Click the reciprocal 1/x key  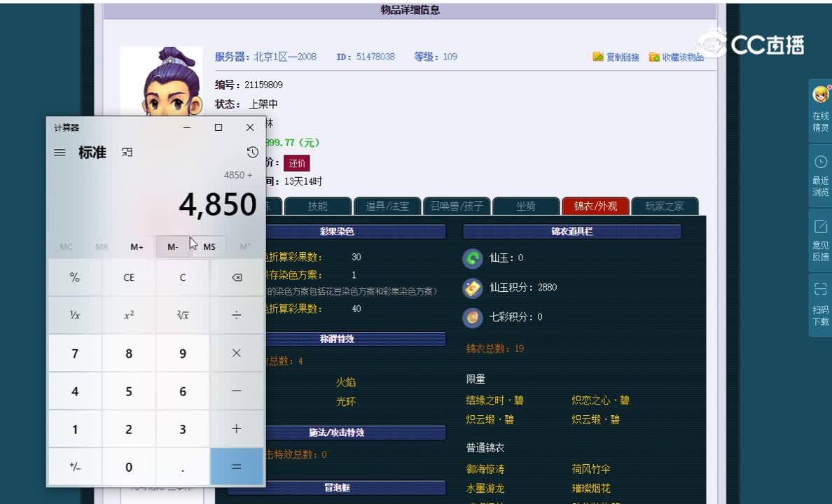tap(75, 315)
